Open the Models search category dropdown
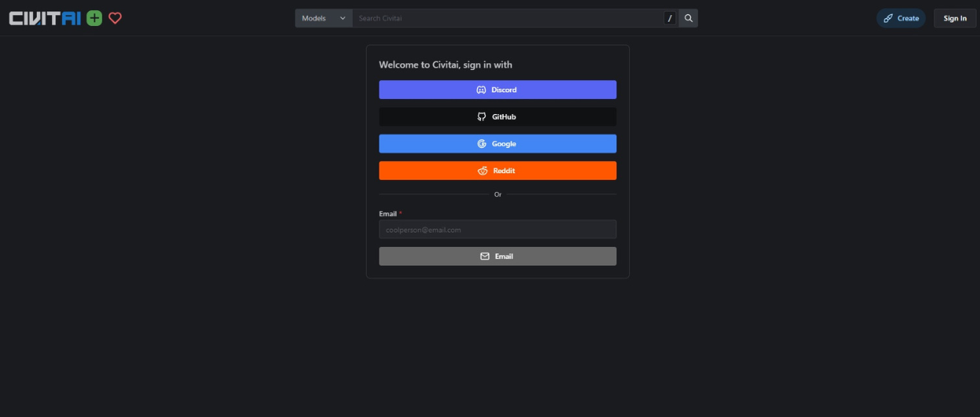The height and width of the screenshot is (417, 980). pyautogui.click(x=323, y=18)
